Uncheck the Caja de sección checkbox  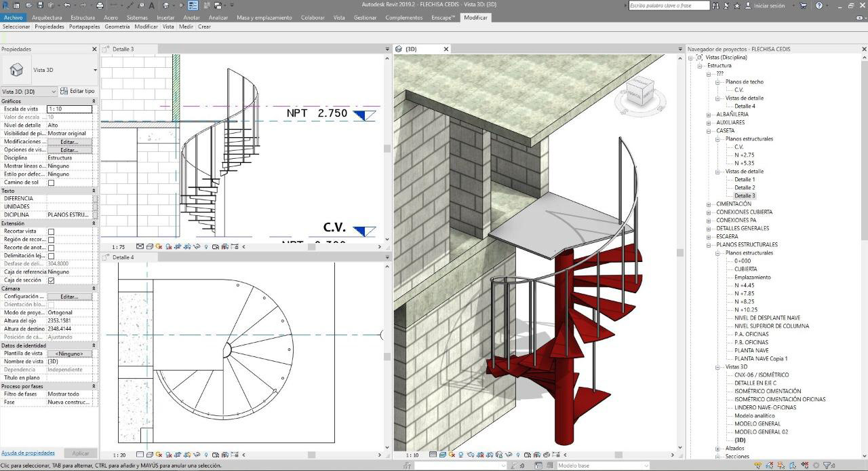pyautogui.click(x=51, y=280)
